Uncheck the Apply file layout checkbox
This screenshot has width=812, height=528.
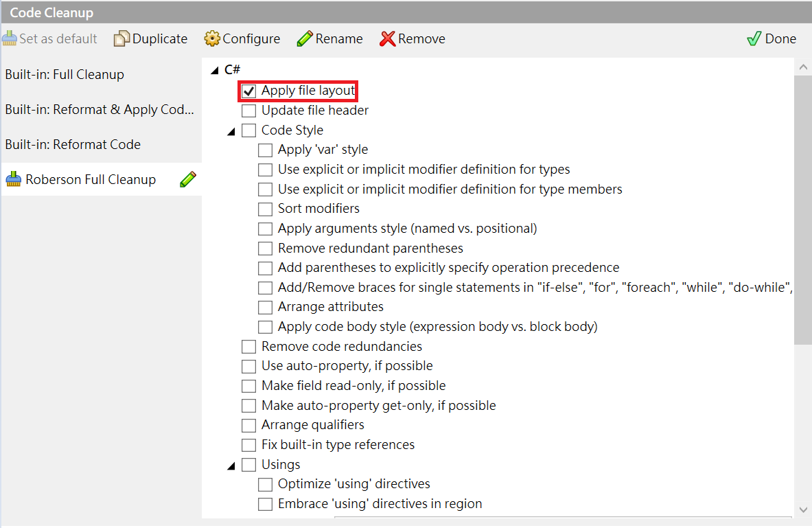pyautogui.click(x=248, y=91)
